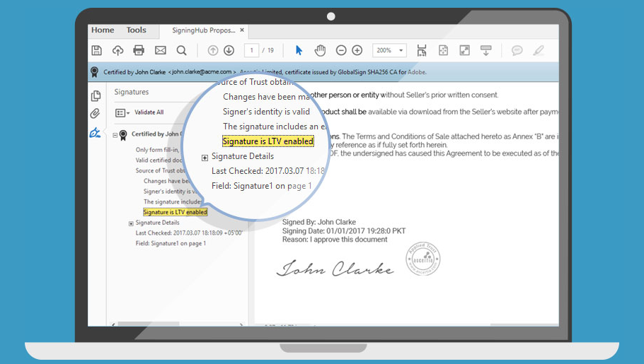This screenshot has width=644, height=364.
Task: Open the Find text magnifier tool
Action: [181, 50]
